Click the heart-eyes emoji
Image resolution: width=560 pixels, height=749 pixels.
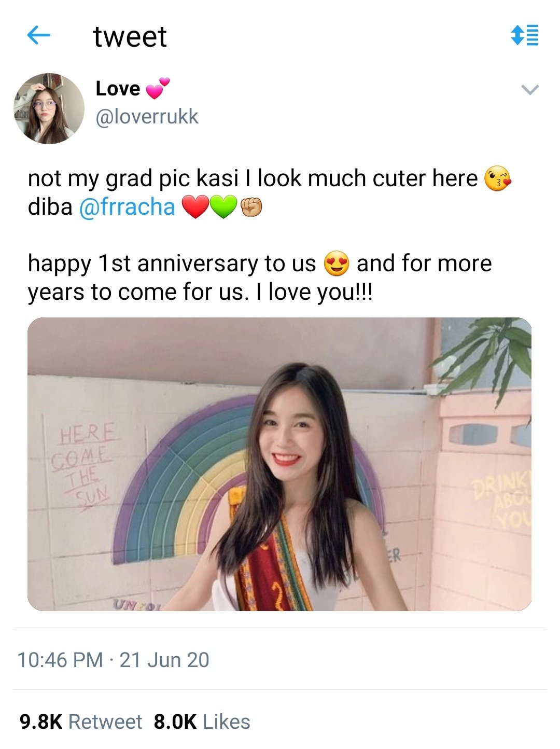[x=337, y=263]
